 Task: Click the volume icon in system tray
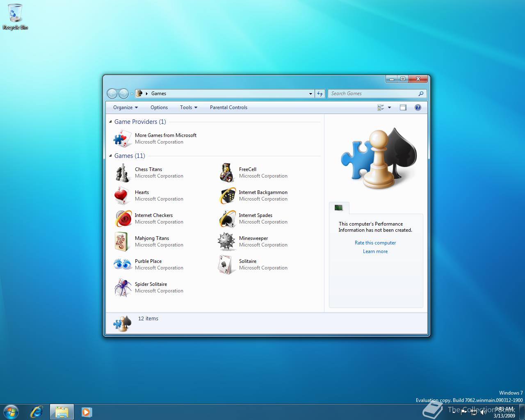[484, 412]
